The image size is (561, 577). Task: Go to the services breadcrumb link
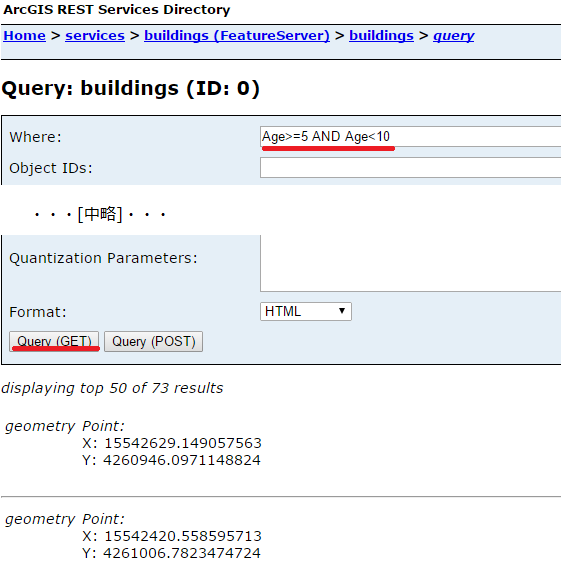coord(95,36)
